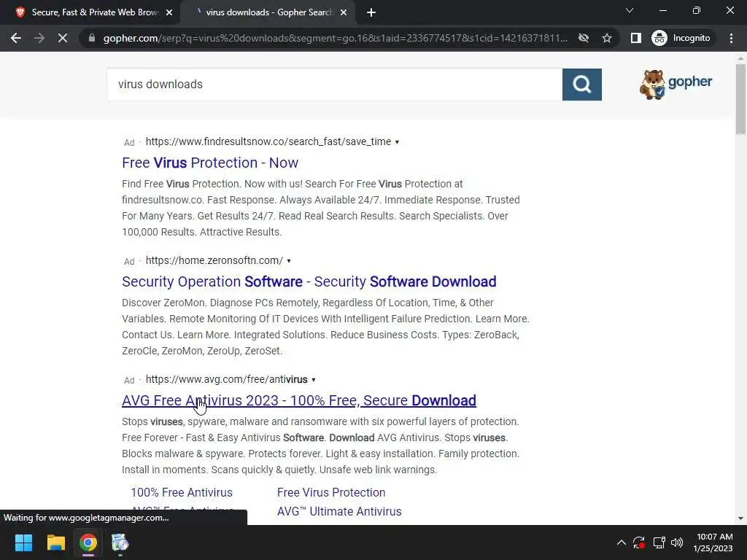Screen dimensions: 747x560
Task: Click the update sync icon in the system tray
Action: 639,542
